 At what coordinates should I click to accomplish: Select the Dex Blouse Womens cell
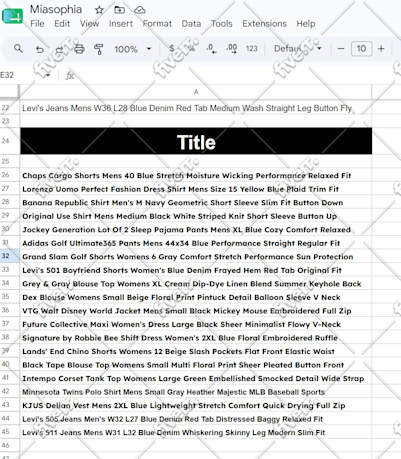click(196, 297)
